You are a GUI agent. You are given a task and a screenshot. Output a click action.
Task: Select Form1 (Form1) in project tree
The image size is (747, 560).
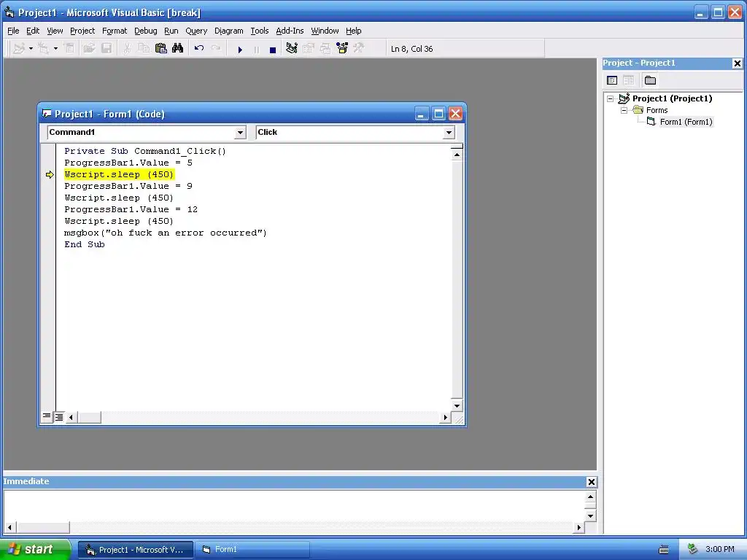pos(686,122)
